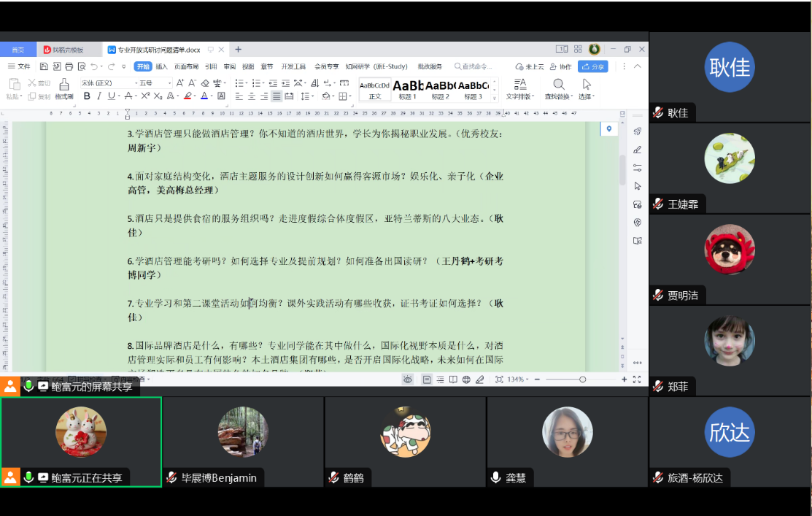Decrease paragraph indent
Image resolution: width=812 pixels, height=516 pixels.
pyautogui.click(x=273, y=83)
